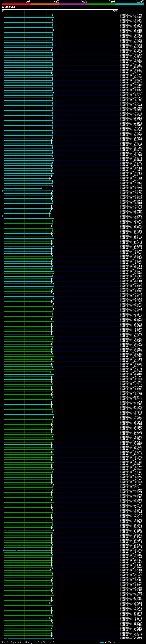The height and width of the screenshot is (644, 146).
Task: Click the UniRef100_B4FYS2 label
Action: tap(131, 50)
